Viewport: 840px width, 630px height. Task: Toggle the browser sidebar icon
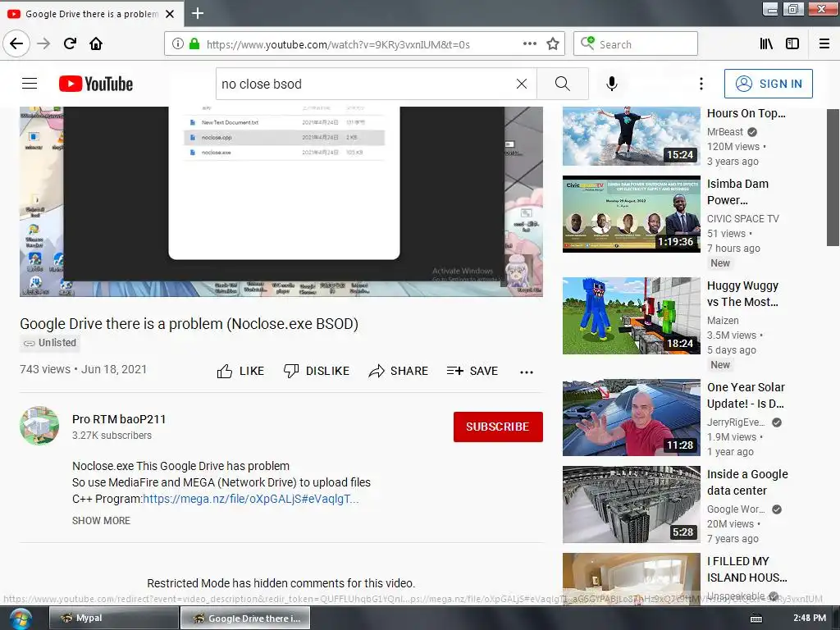click(792, 44)
